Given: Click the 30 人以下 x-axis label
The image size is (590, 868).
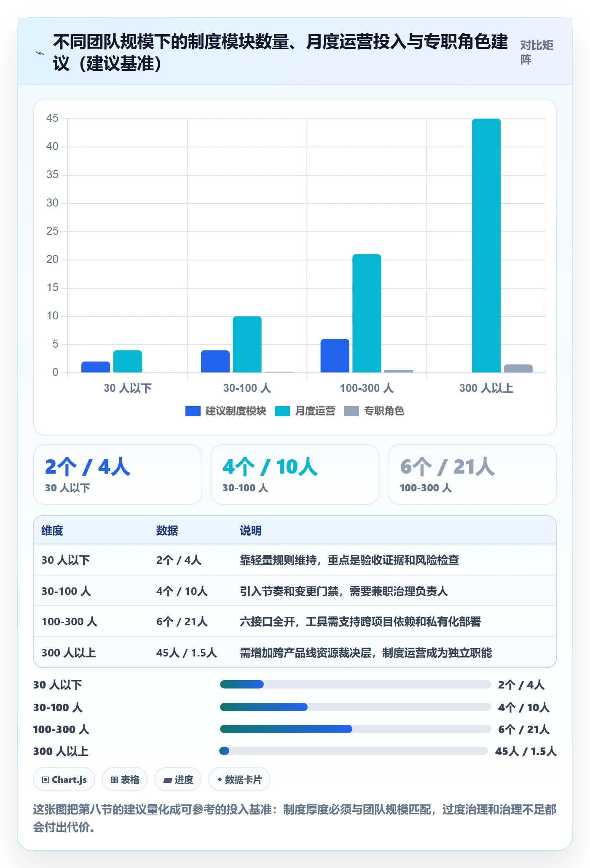Looking at the screenshot, I should tap(128, 388).
